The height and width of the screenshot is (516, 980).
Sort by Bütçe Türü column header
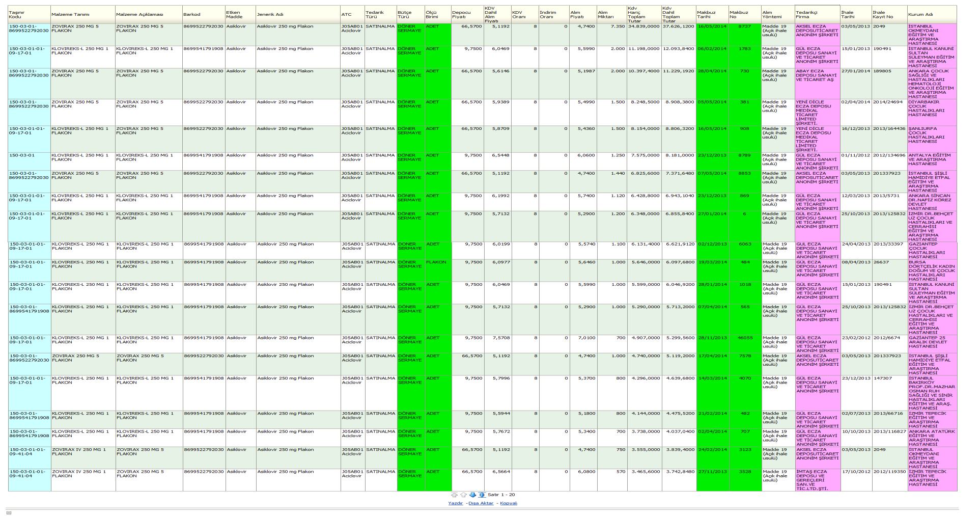click(411, 14)
